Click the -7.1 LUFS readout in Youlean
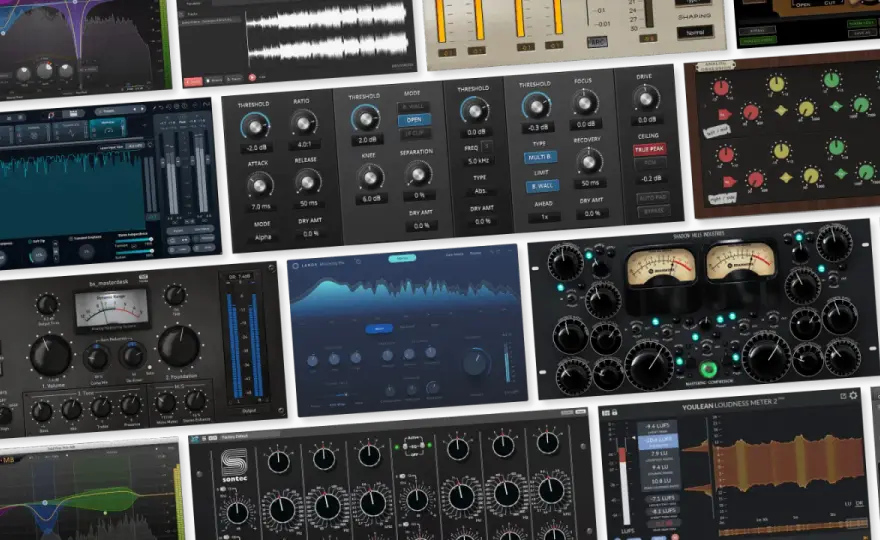The width and height of the screenshot is (880, 540). point(662,498)
